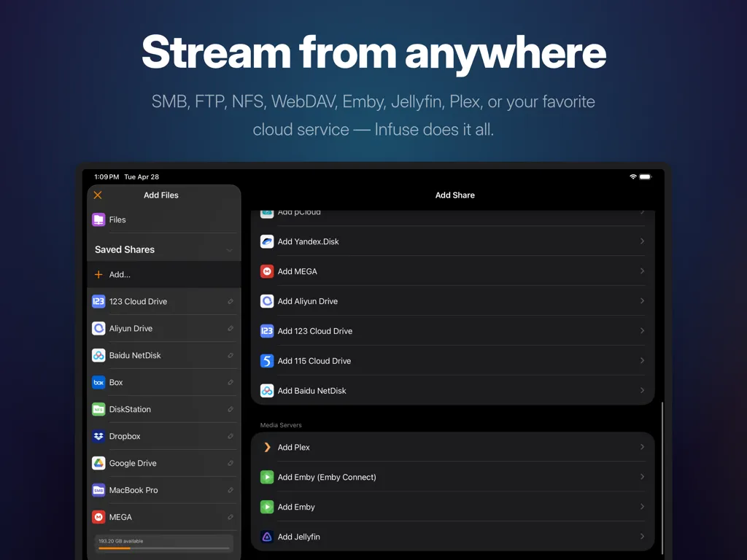Screen dimensions: 747x560
Task: Click the Add Share list scrollbar
Action: [662, 478]
